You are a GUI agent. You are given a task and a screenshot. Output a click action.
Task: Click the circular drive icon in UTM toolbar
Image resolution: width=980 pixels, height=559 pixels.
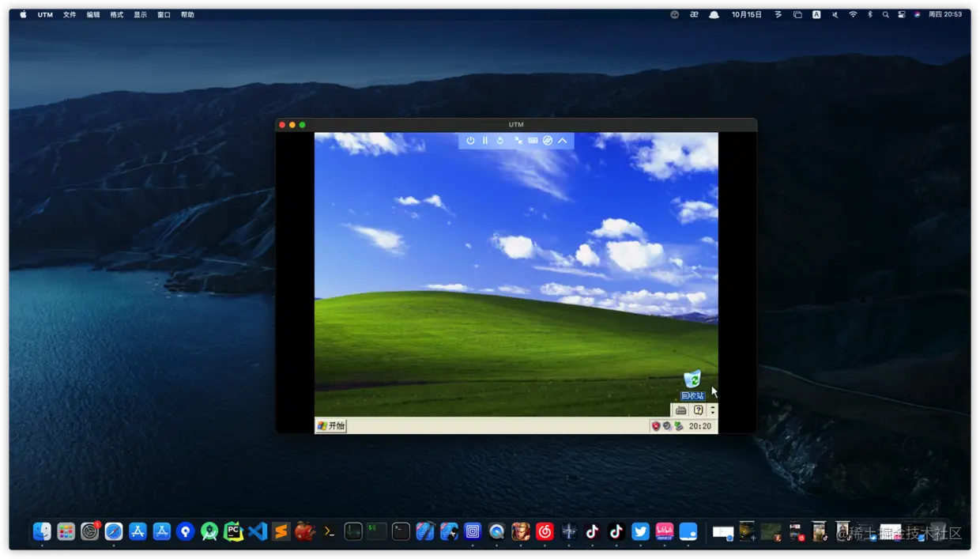tap(548, 141)
